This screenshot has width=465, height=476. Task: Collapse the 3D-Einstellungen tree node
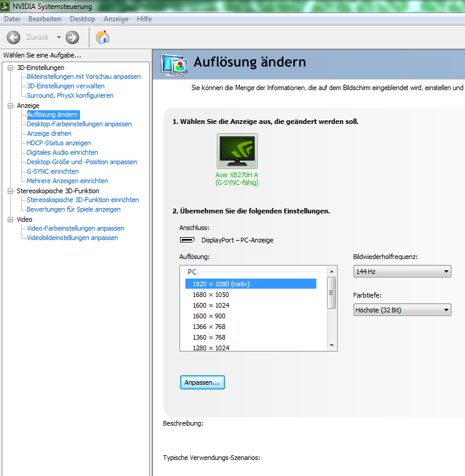tap(10, 68)
